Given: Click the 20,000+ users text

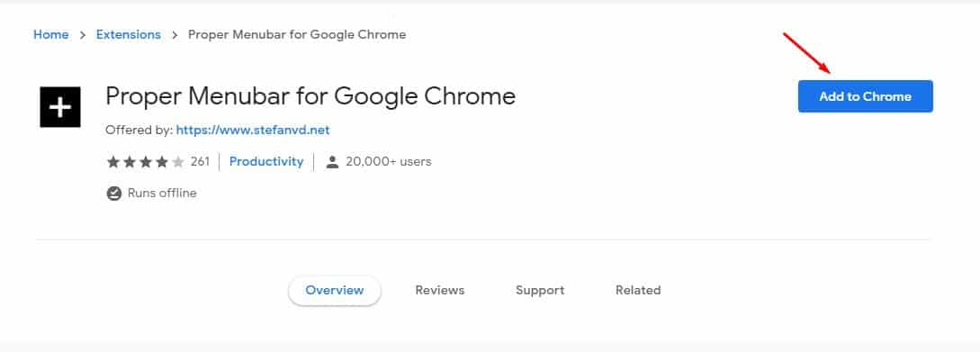Looking at the screenshot, I should coord(388,161).
